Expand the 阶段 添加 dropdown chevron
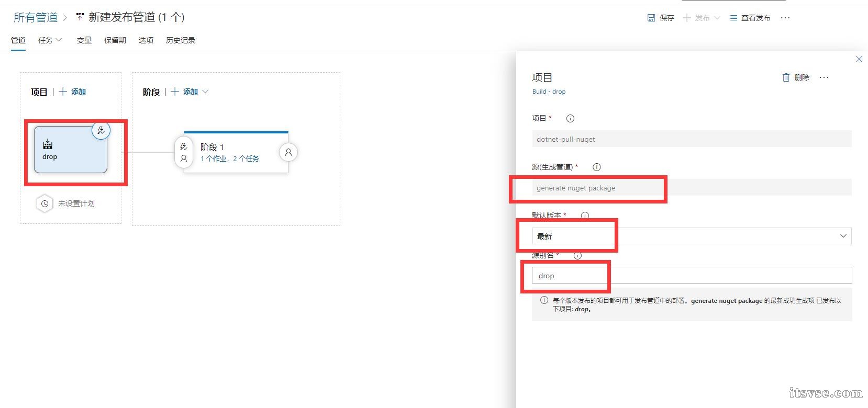 coord(205,92)
